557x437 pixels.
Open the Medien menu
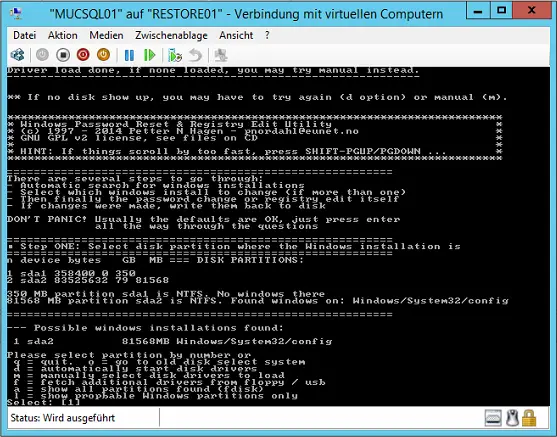click(x=106, y=35)
